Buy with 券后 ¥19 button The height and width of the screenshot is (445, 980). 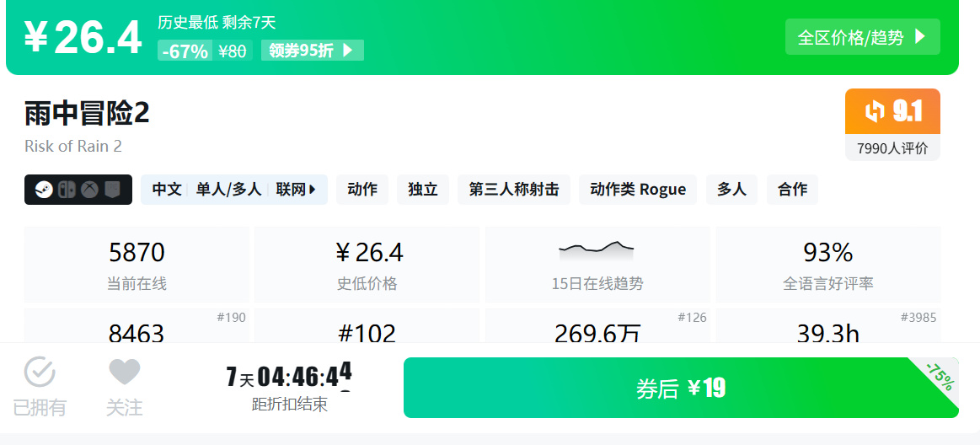681,388
